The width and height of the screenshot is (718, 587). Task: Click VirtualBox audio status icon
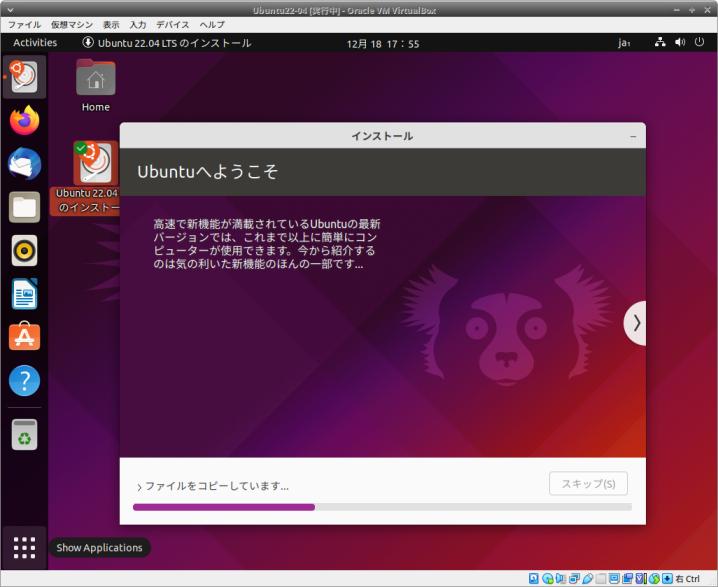[x=560, y=578]
